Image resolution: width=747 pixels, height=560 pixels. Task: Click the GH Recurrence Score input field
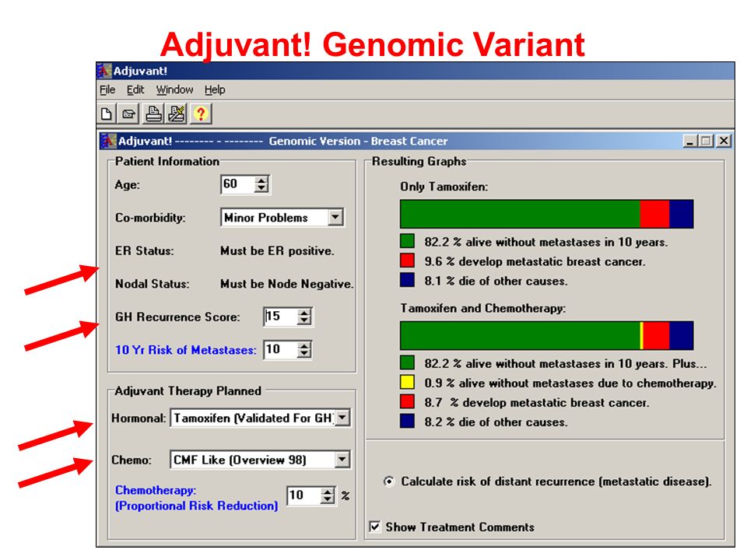[x=281, y=317]
